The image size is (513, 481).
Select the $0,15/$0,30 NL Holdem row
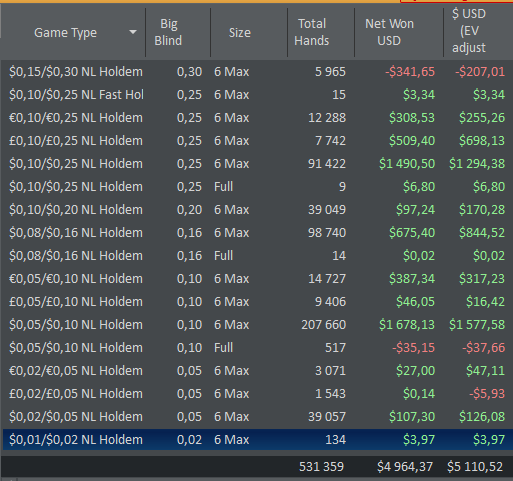coord(257,72)
